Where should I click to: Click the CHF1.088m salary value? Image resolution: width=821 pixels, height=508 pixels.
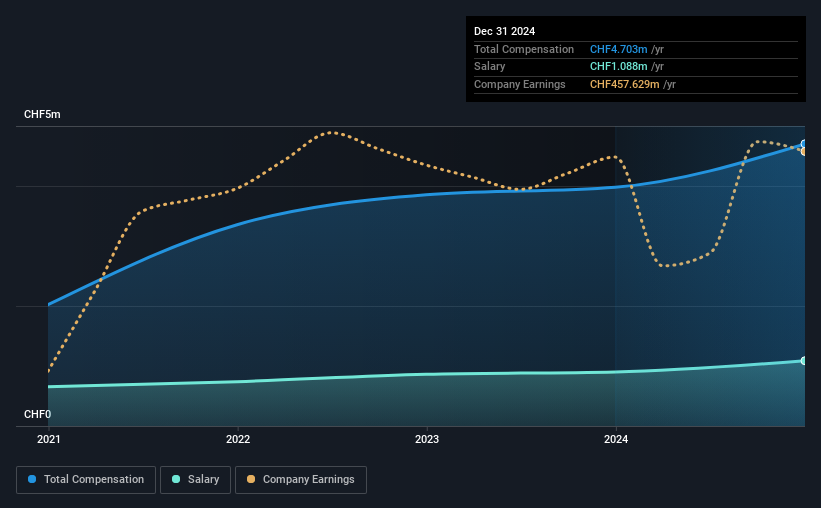618,67
